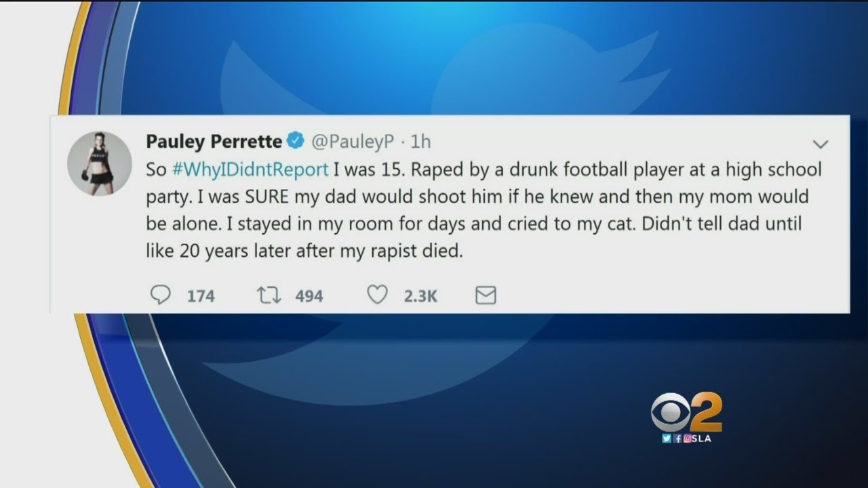Open the tweet options chevron dropdown
The height and width of the screenshot is (488, 868).
click(821, 144)
